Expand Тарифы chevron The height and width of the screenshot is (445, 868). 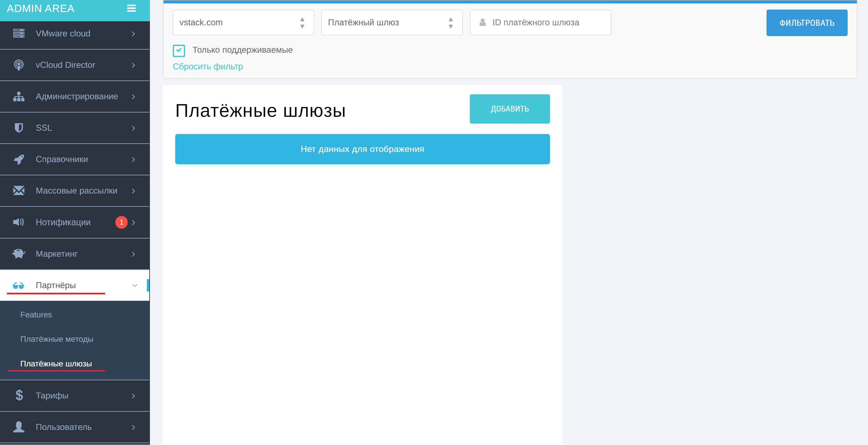[x=134, y=396]
